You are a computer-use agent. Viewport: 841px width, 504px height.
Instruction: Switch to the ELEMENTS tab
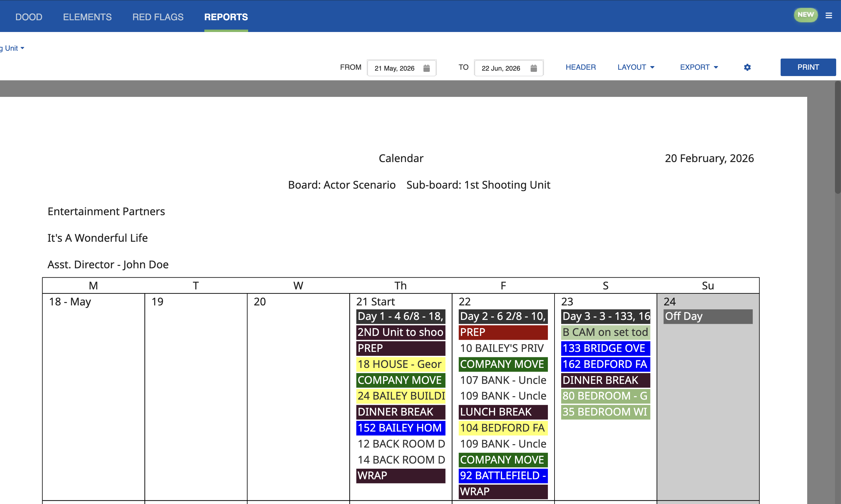coord(87,17)
